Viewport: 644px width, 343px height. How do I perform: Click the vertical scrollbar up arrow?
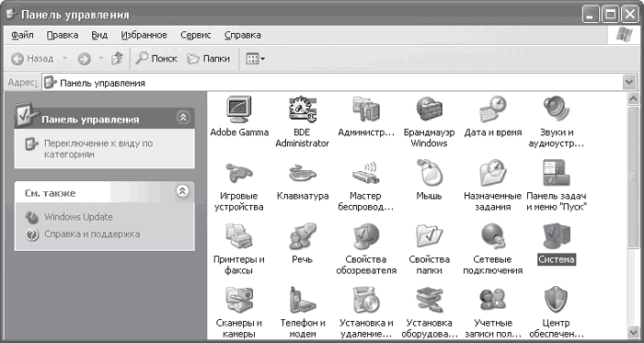(x=633, y=99)
